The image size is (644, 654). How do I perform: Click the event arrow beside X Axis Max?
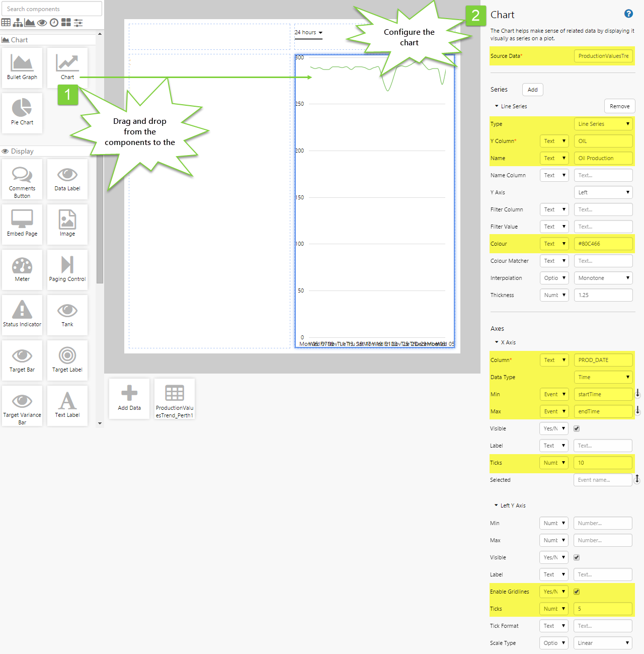click(637, 410)
